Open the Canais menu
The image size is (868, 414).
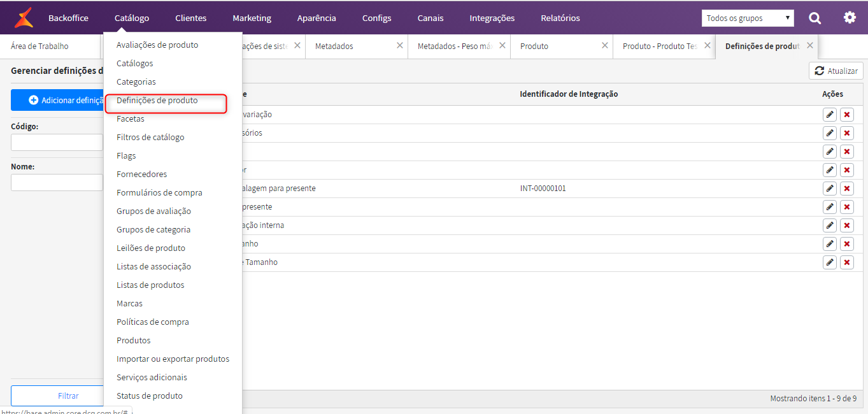pyautogui.click(x=430, y=18)
